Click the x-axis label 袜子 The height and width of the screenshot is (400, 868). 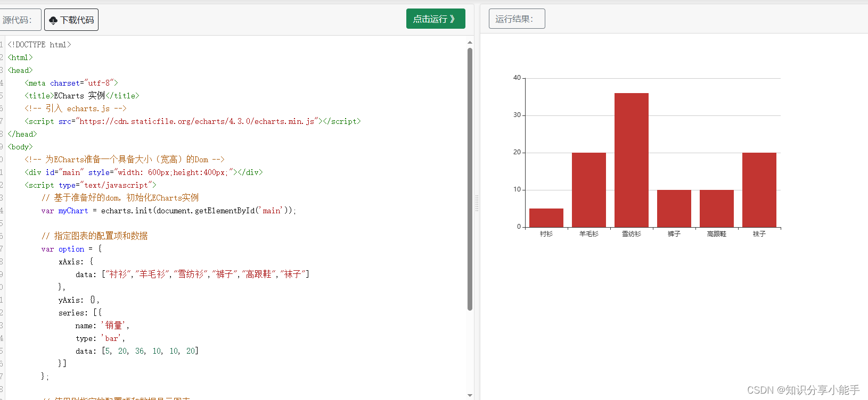759,234
